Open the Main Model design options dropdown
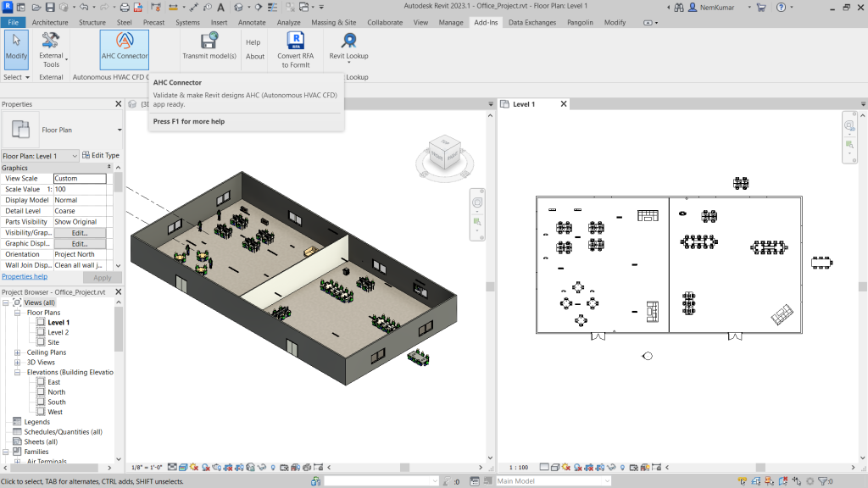 coord(607,481)
